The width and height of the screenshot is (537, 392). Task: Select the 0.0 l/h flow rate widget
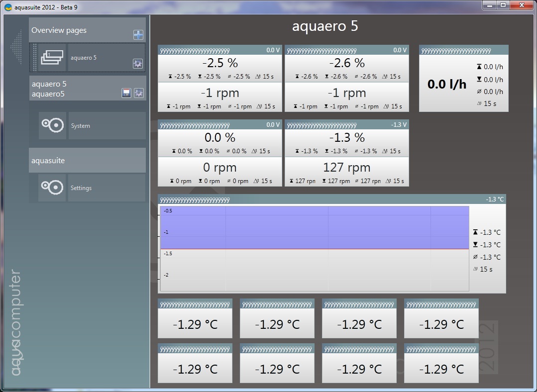(447, 84)
